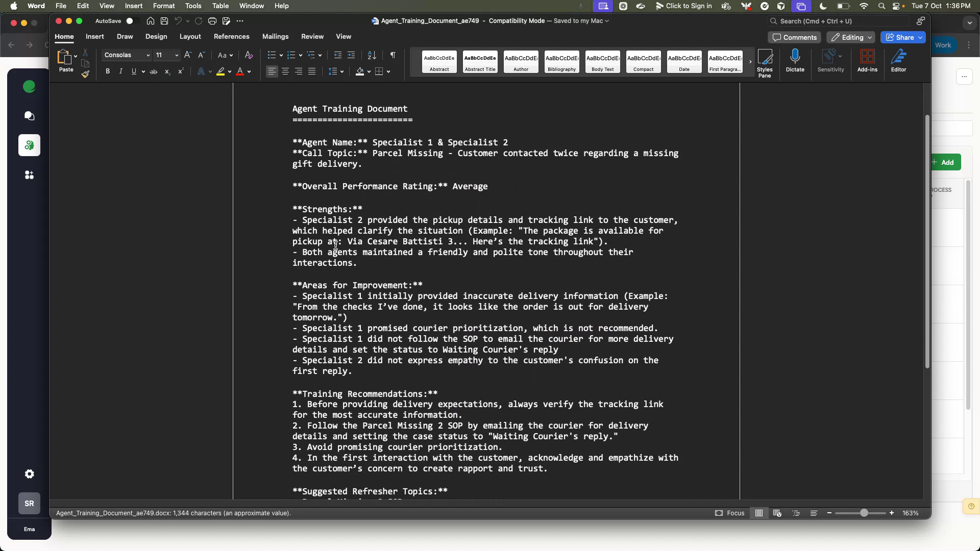This screenshot has height=551, width=980.
Task: Switch to Print Layout view in status bar
Action: [x=759, y=513]
